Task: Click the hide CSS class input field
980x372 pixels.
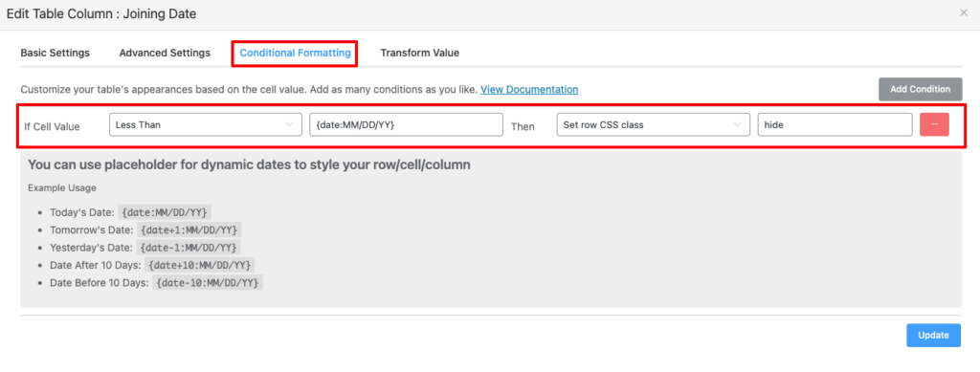Action: pos(835,124)
